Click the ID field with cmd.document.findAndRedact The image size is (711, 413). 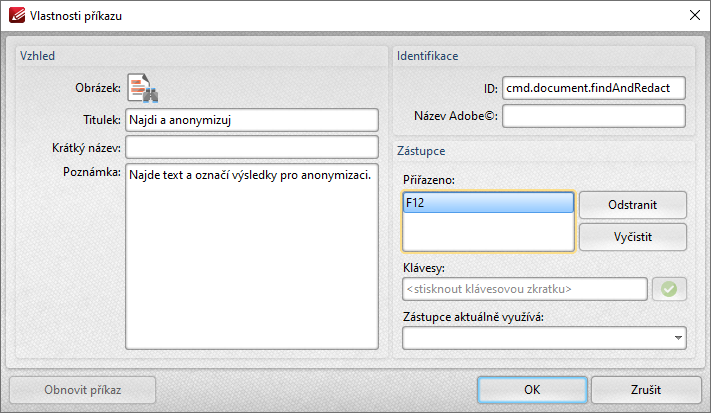594,88
